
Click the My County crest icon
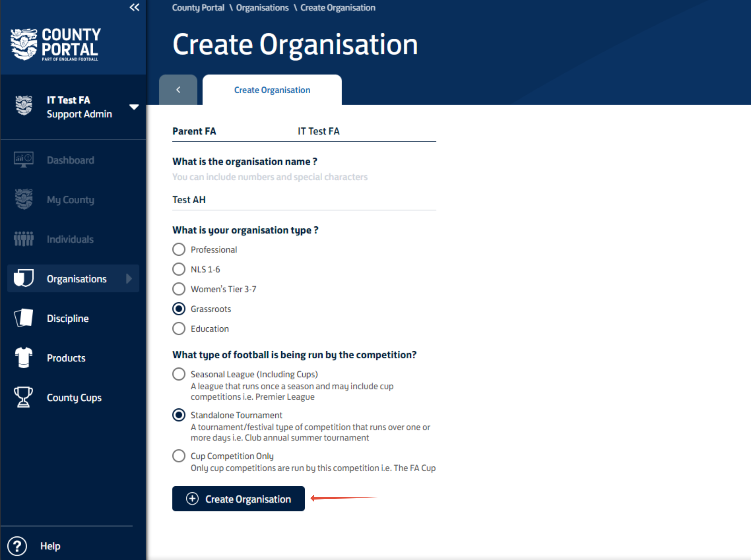coord(23,199)
